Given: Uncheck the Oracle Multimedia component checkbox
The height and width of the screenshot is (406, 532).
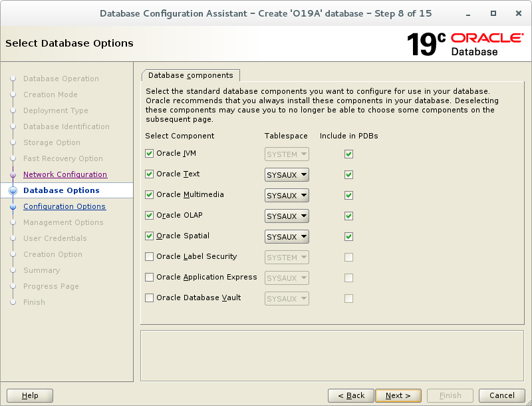Looking at the screenshot, I should 149,195.
